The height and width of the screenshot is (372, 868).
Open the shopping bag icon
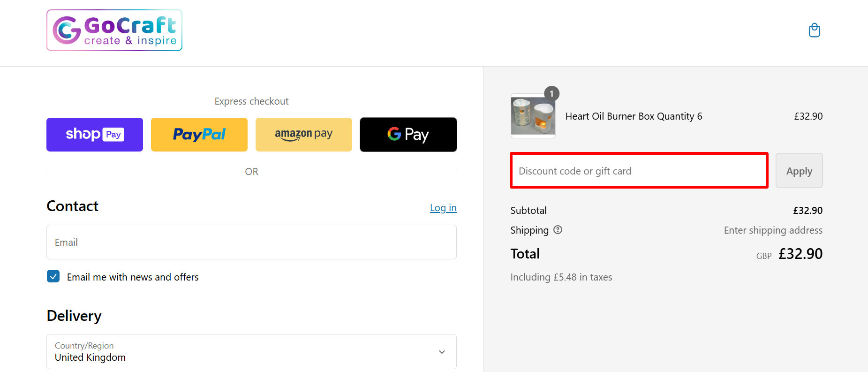(x=815, y=30)
